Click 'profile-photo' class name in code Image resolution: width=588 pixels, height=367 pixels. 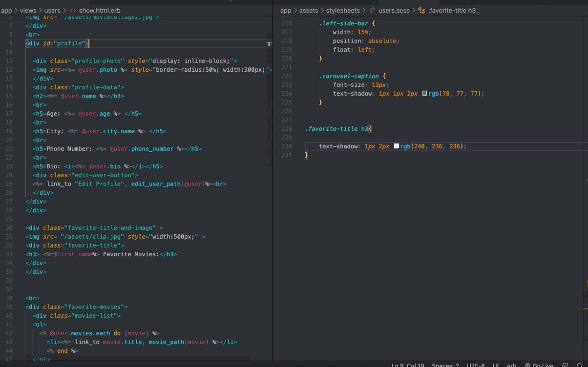pos(98,61)
